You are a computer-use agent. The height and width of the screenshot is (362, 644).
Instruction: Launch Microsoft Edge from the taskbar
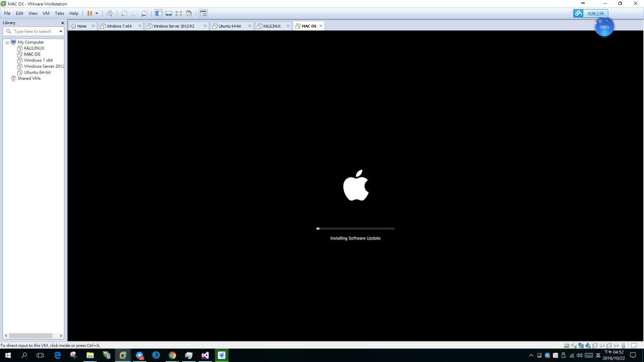pos(57,355)
